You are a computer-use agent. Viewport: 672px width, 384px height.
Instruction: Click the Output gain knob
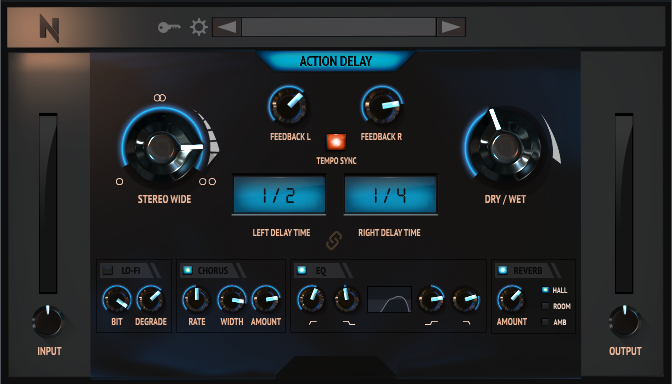[x=624, y=321]
